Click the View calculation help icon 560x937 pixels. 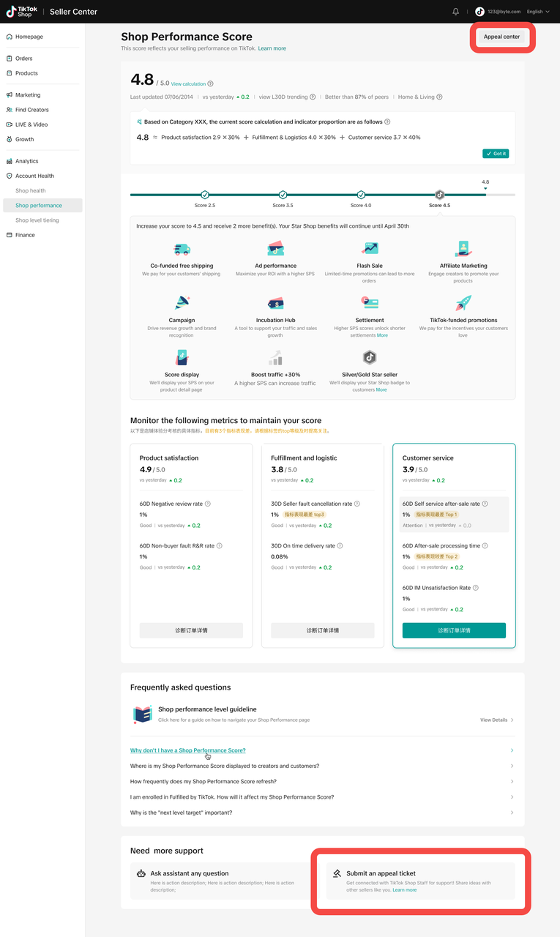coord(210,84)
